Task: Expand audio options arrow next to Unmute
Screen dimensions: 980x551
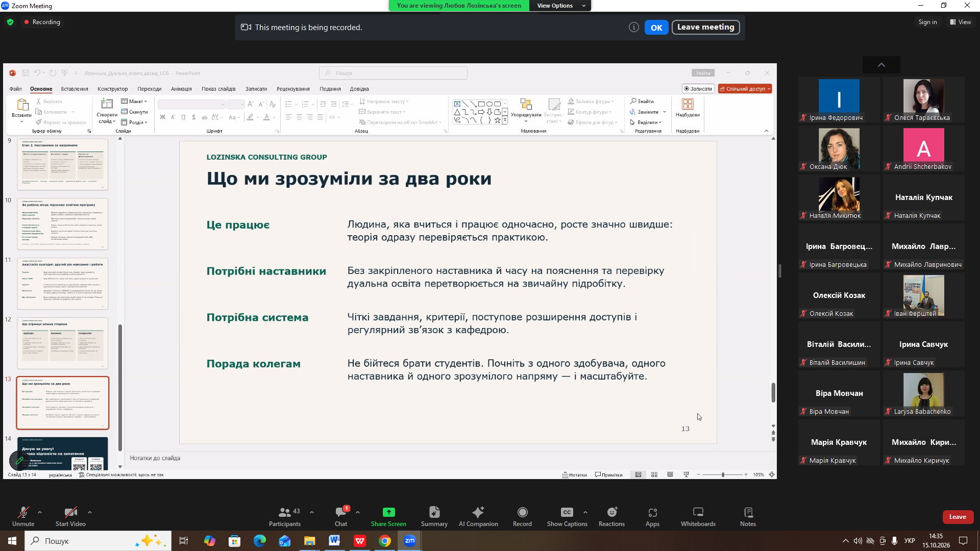Action: pos(40,512)
